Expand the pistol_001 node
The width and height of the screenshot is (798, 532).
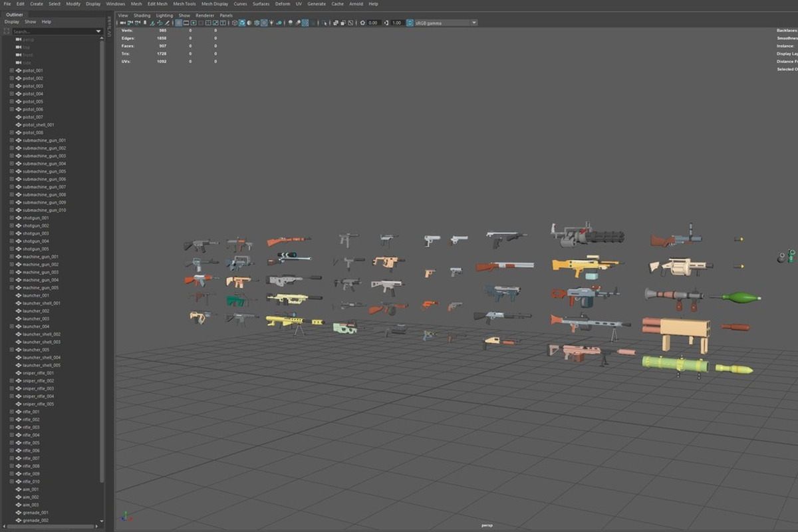click(x=11, y=70)
